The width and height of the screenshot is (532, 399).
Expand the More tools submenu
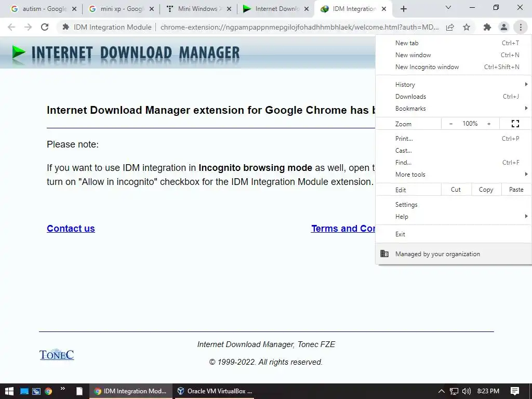coord(454,175)
